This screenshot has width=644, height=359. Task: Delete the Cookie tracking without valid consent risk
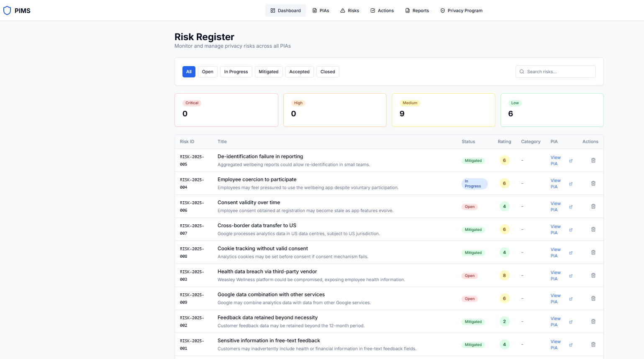tap(593, 252)
